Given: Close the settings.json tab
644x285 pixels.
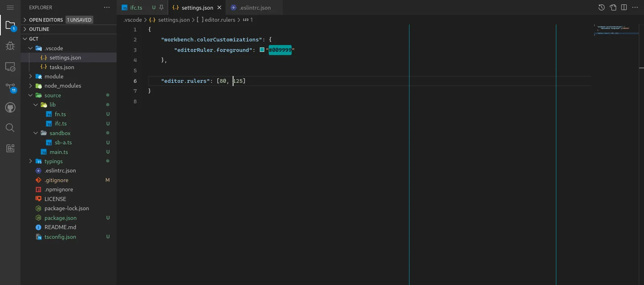Looking at the screenshot, I should coord(219,8).
